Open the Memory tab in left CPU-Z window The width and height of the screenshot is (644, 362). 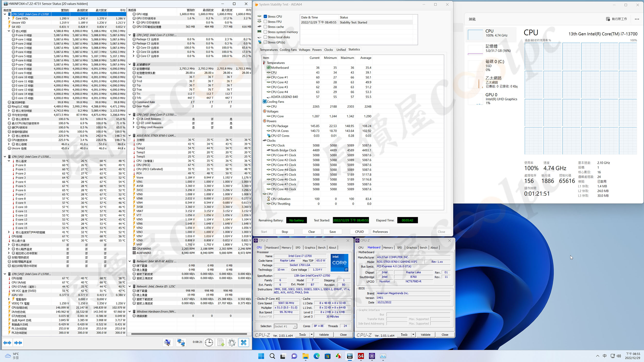point(286,247)
